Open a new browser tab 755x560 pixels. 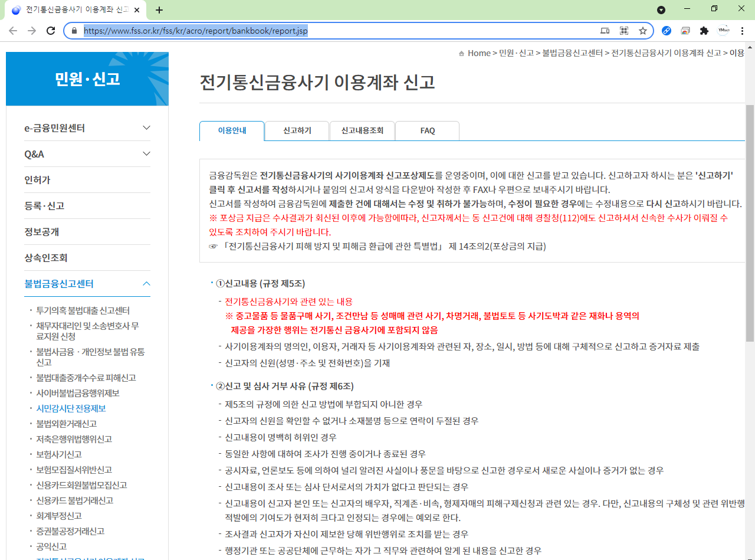pos(159,10)
